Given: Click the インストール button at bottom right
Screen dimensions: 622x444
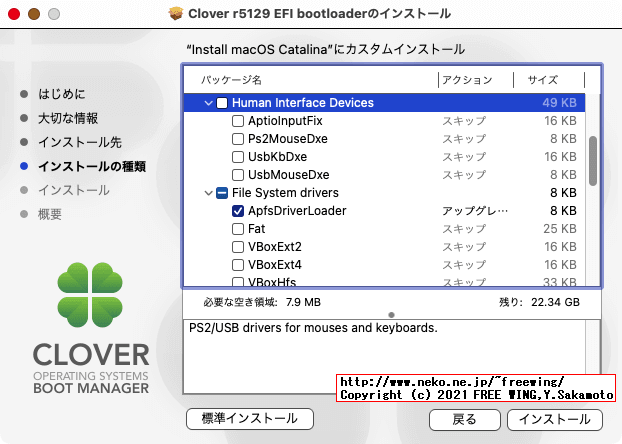Looking at the screenshot, I should (x=555, y=419).
